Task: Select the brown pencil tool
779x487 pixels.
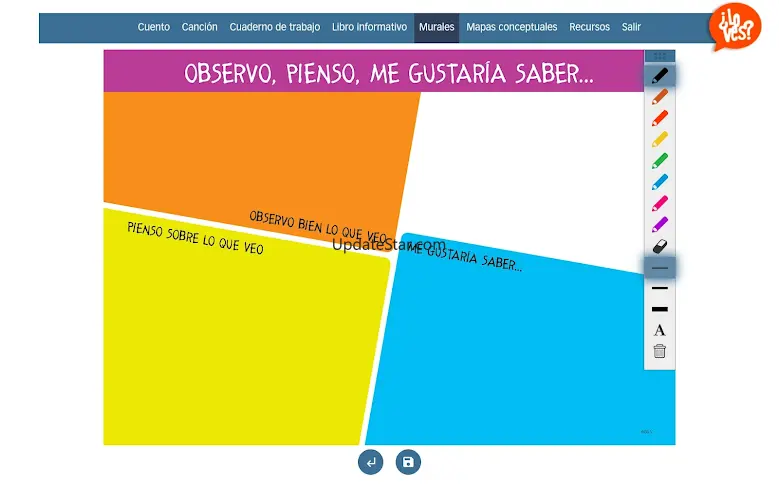Action: [659, 97]
